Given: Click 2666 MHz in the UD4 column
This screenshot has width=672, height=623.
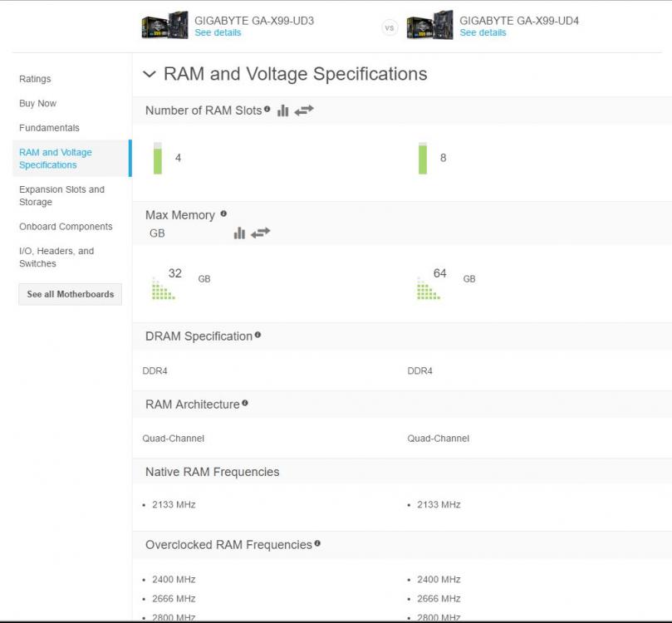Looking at the screenshot, I should (x=439, y=599).
